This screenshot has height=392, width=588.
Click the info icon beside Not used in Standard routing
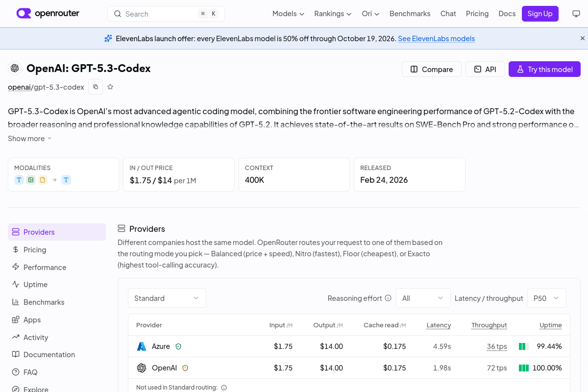pos(224,388)
